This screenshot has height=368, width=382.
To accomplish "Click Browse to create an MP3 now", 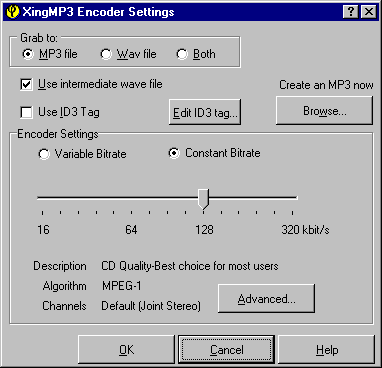I will click(324, 111).
